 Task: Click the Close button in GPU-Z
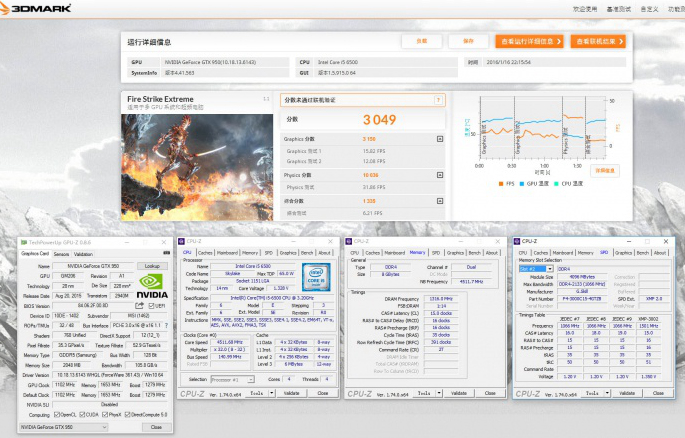[156, 427]
